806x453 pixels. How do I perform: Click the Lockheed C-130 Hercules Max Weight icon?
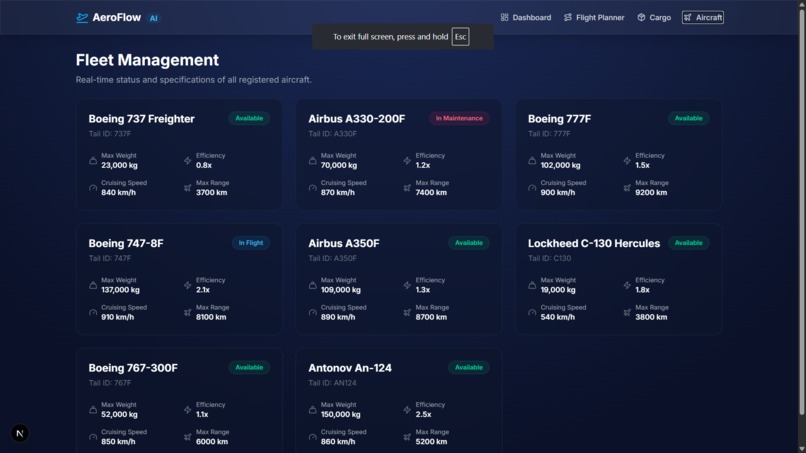(x=532, y=285)
